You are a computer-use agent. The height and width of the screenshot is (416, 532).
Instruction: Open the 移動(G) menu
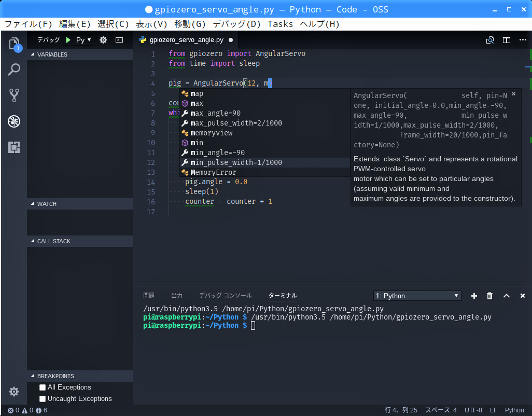(190, 24)
